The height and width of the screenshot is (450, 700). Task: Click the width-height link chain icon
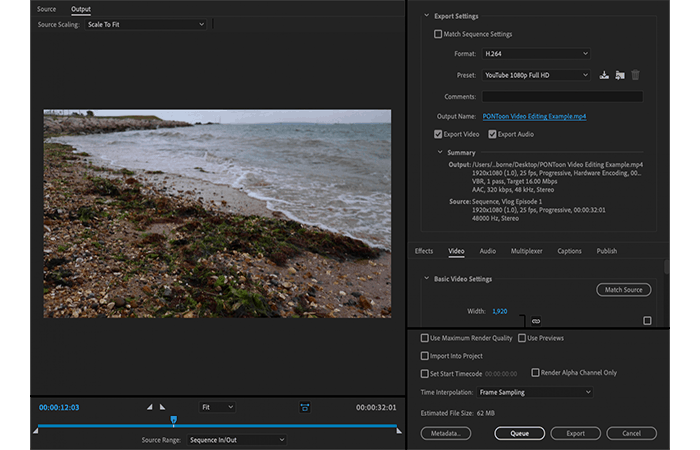[x=536, y=321]
